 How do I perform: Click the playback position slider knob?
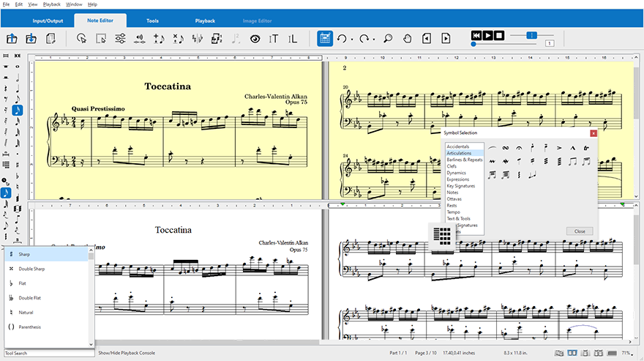point(473,44)
